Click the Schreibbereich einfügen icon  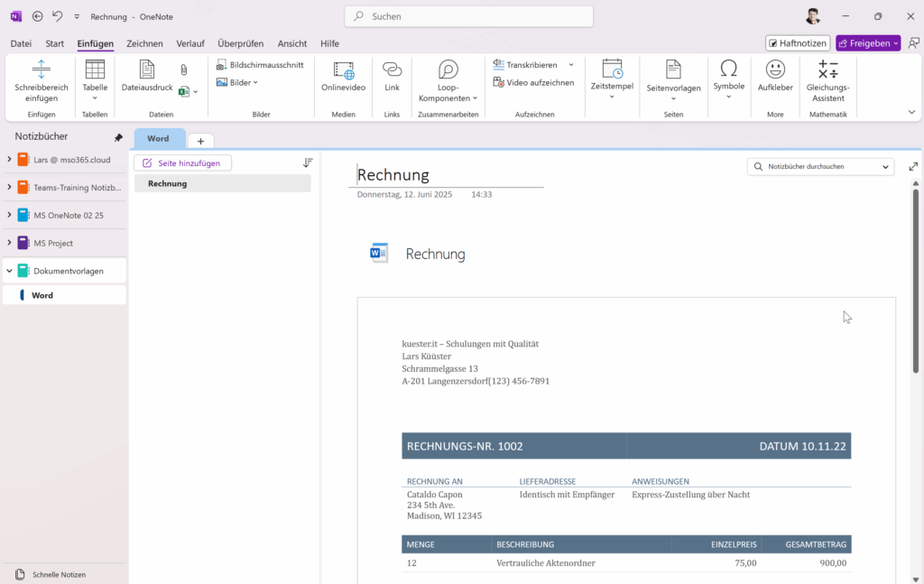[x=42, y=69]
